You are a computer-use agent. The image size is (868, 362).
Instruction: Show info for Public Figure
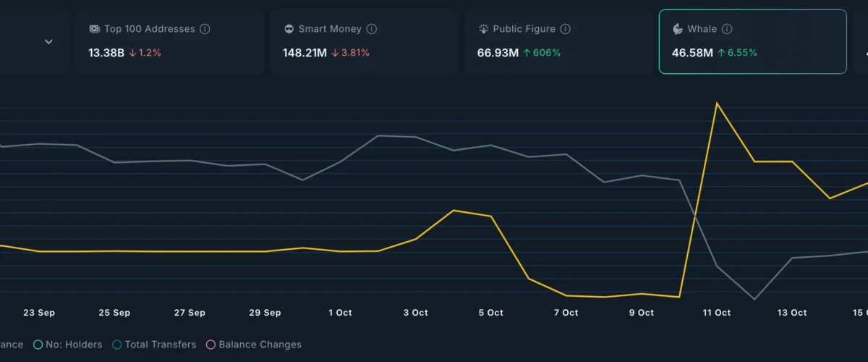pyautogui.click(x=566, y=29)
